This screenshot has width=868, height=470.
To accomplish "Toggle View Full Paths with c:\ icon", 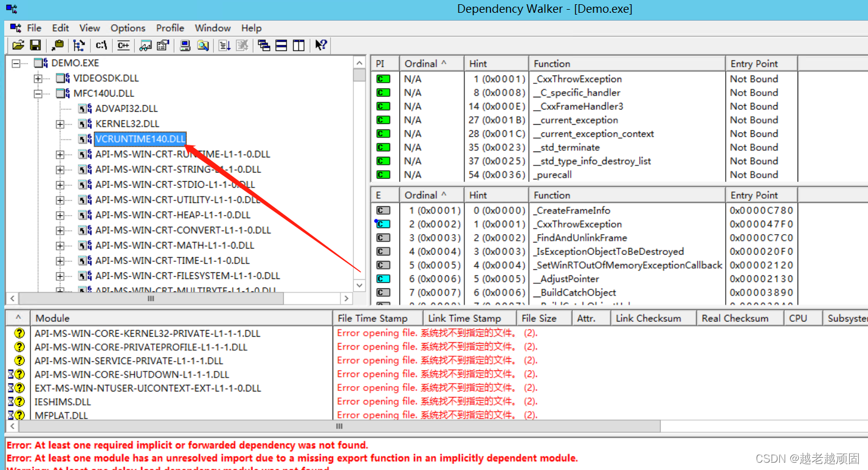I will click(x=101, y=45).
